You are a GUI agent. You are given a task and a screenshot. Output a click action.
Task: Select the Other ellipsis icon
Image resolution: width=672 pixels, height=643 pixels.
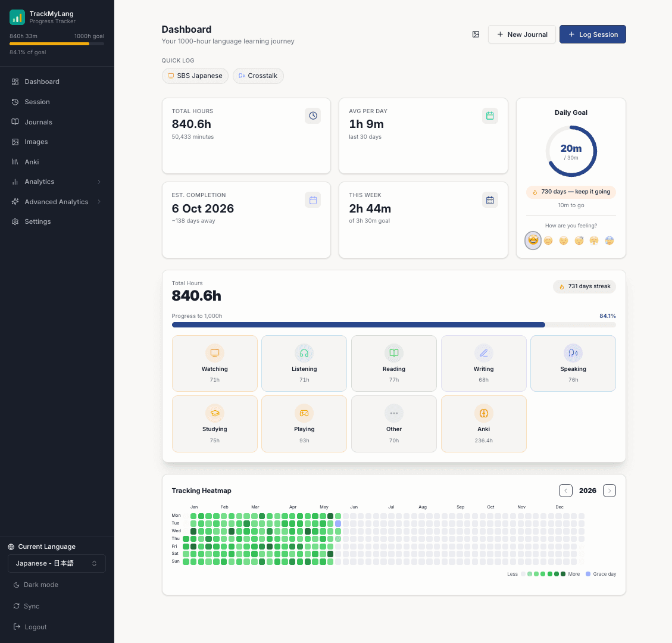pyautogui.click(x=394, y=413)
